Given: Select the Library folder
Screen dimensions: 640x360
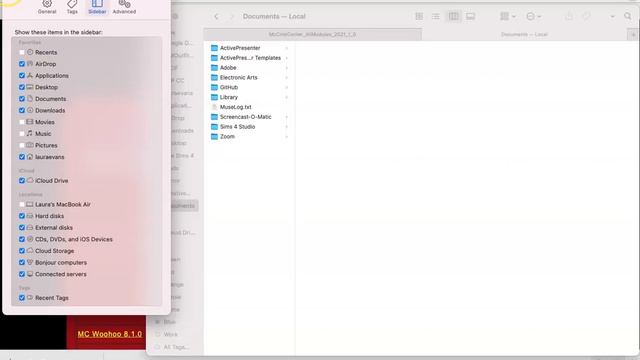Looking at the screenshot, I should (x=229, y=97).
